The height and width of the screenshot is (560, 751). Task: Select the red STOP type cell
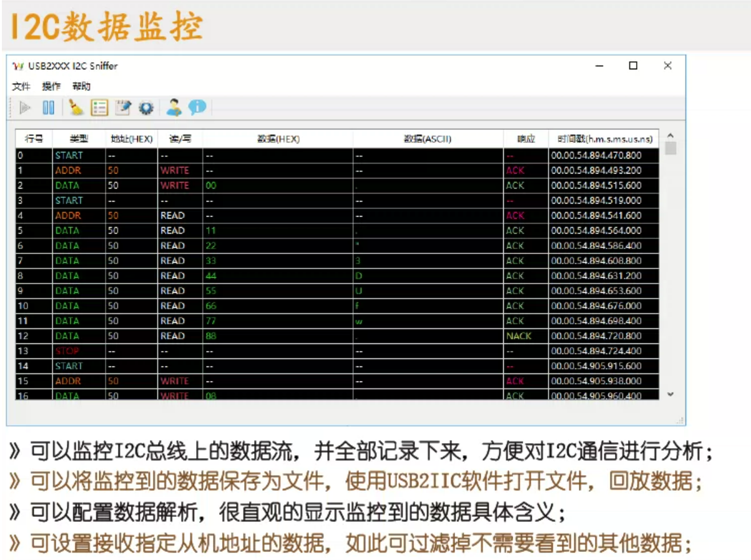click(x=79, y=351)
